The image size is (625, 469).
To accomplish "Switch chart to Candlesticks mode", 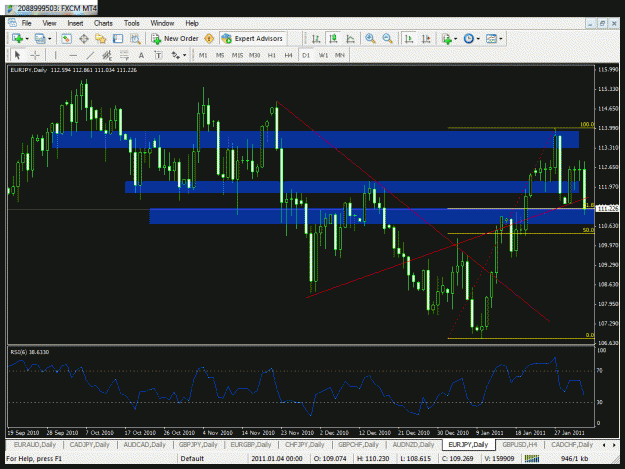I will click(333, 39).
